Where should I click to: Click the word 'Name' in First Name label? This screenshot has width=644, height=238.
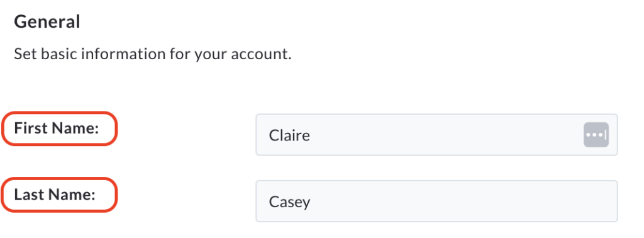pos(76,128)
